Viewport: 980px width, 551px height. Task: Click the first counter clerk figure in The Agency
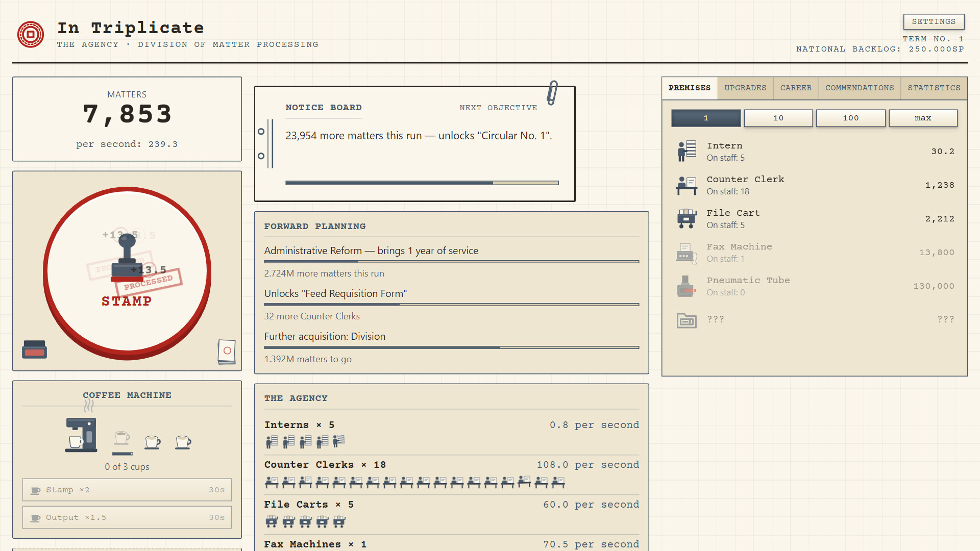click(x=272, y=482)
